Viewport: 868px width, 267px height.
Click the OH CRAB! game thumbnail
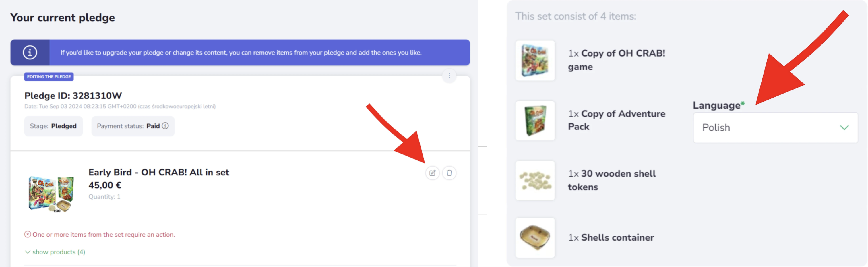535,61
